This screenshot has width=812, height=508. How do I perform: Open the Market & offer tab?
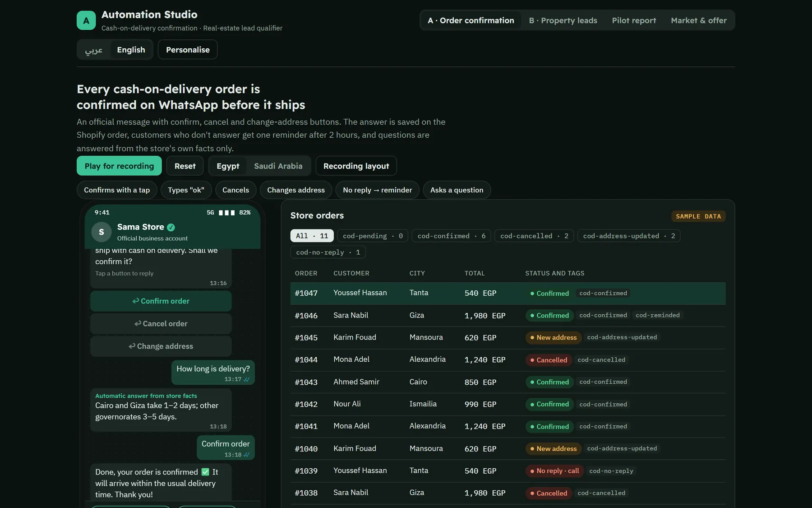point(698,20)
